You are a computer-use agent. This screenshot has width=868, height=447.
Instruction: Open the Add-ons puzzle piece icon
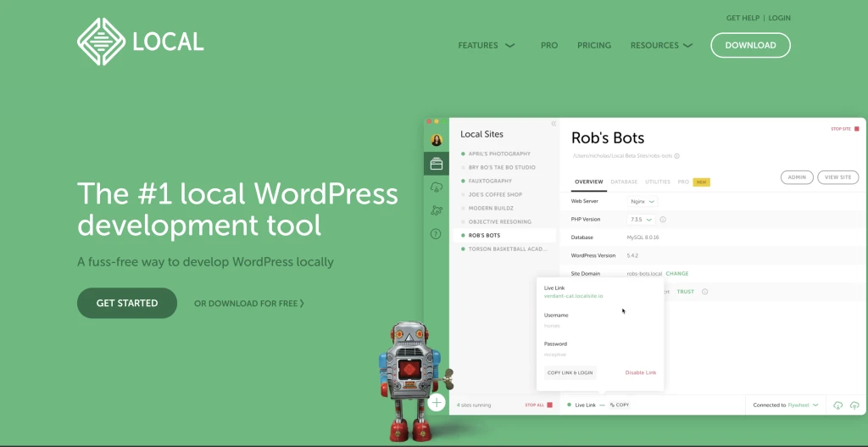tap(437, 210)
